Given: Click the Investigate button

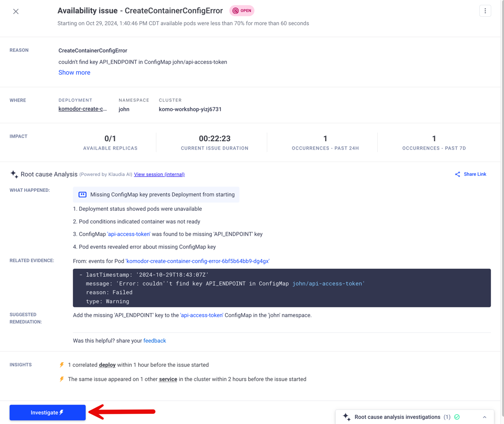Looking at the screenshot, I should [48, 413].
